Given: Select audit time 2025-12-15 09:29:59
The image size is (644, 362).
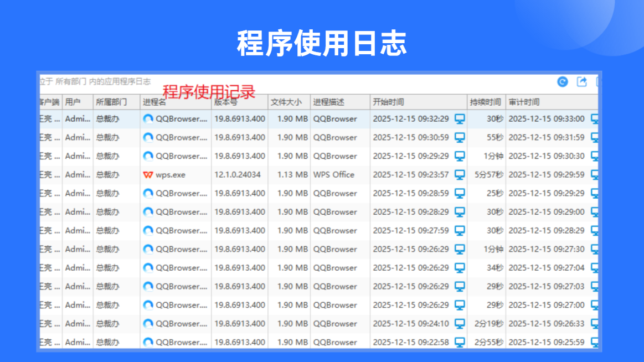Looking at the screenshot, I should [546, 175].
